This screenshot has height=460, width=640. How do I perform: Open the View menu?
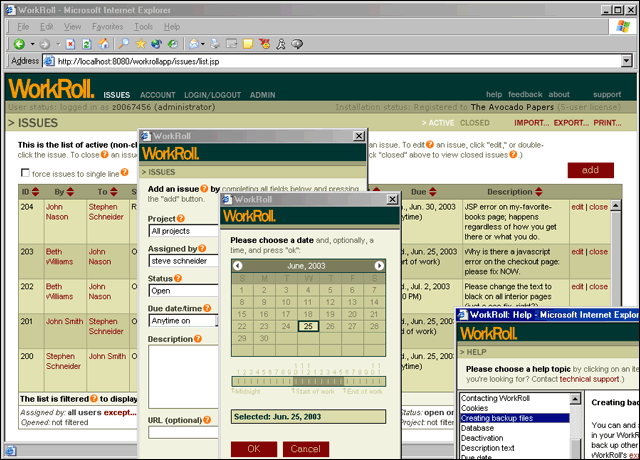(x=72, y=27)
